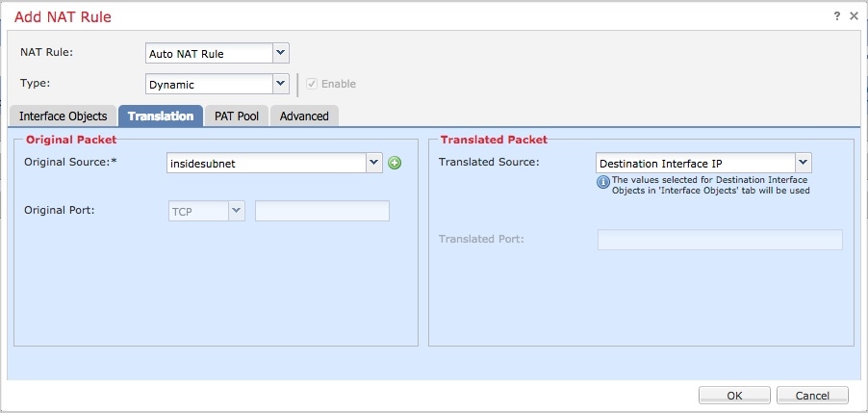Click the help question mark icon
This screenshot has width=868, height=413.
(x=835, y=16)
